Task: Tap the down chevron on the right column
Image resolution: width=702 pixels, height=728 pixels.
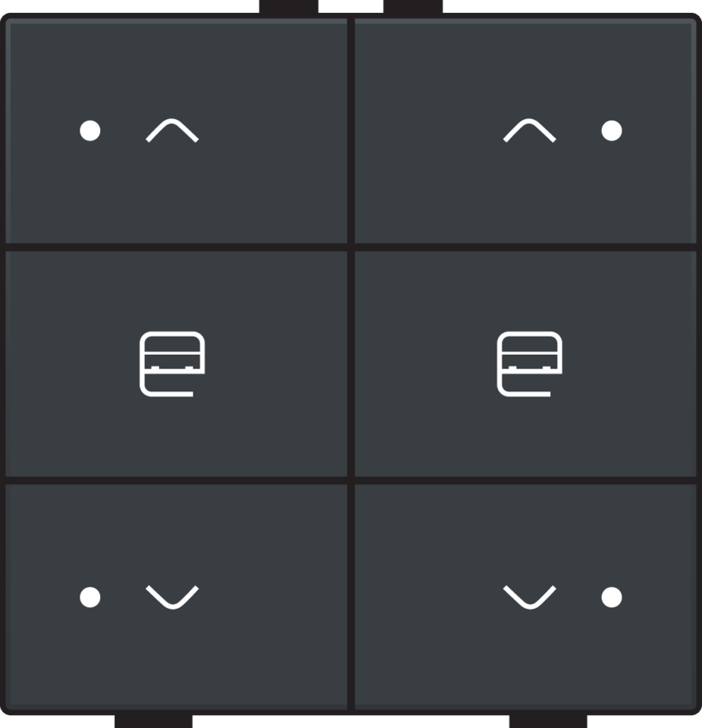Action: coord(529,597)
